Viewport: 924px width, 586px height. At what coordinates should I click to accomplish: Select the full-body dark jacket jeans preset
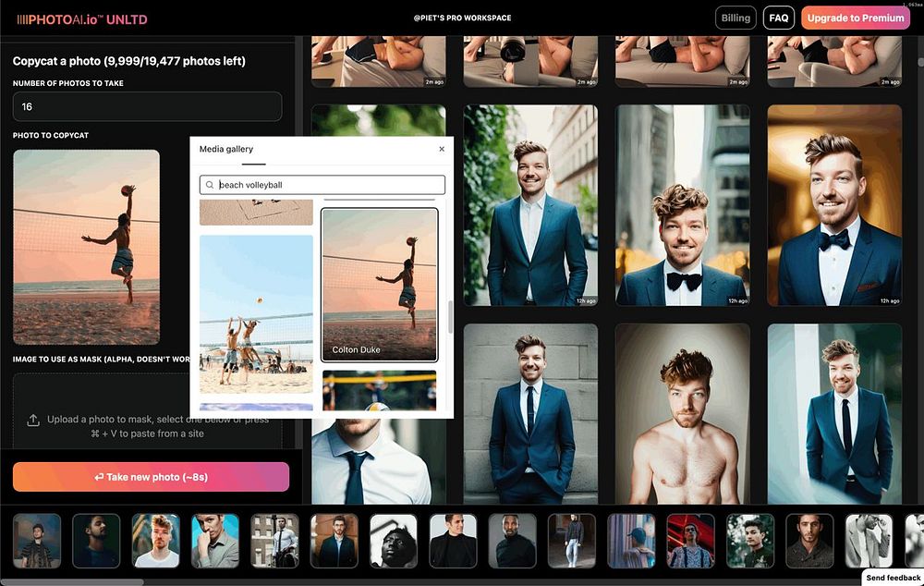point(572,541)
